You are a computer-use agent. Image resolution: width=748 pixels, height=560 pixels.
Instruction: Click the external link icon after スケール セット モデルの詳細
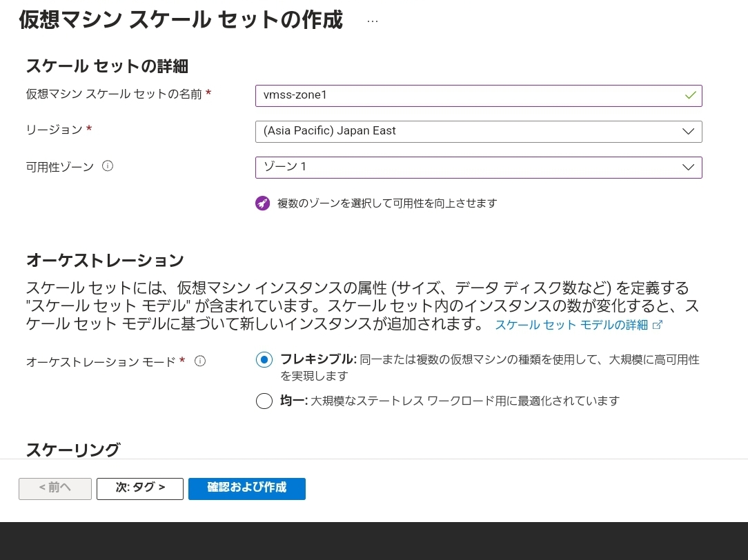[658, 325]
